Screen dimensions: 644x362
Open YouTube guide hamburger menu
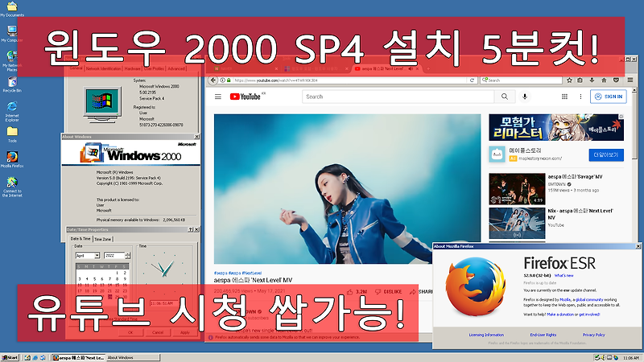tap(218, 97)
